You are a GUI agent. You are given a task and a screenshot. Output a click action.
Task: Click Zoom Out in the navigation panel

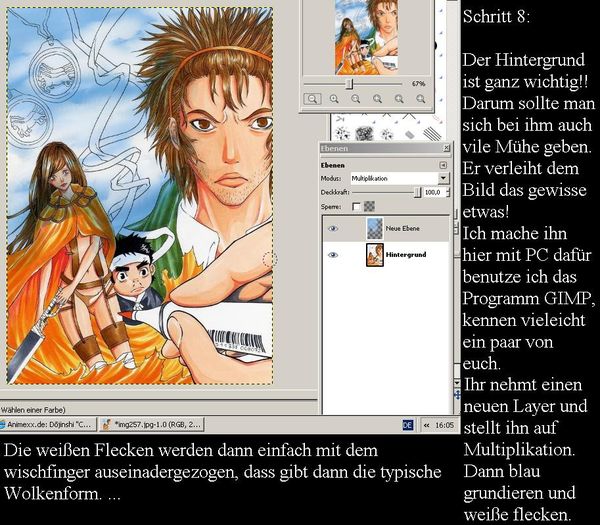312,99
